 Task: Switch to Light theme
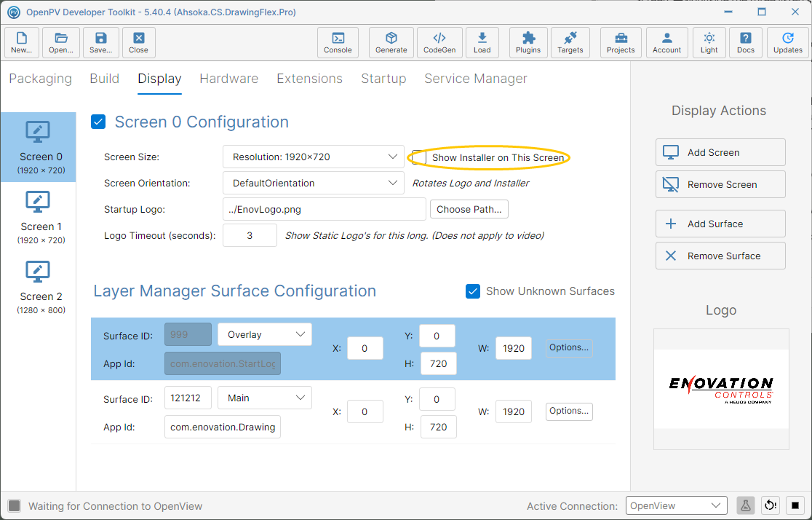(x=709, y=42)
